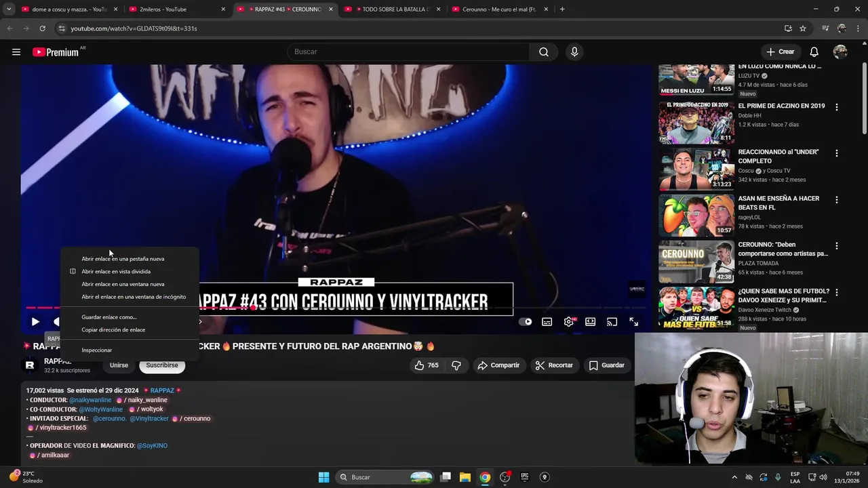Click the address bar URL
868x488 pixels.
(134, 28)
